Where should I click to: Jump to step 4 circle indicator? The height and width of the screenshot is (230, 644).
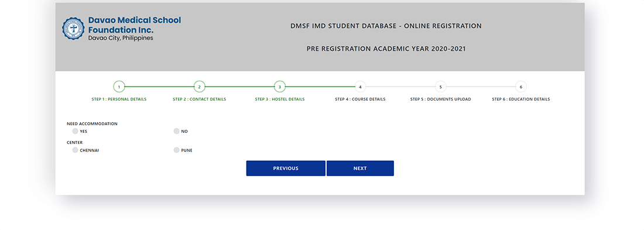click(x=360, y=87)
